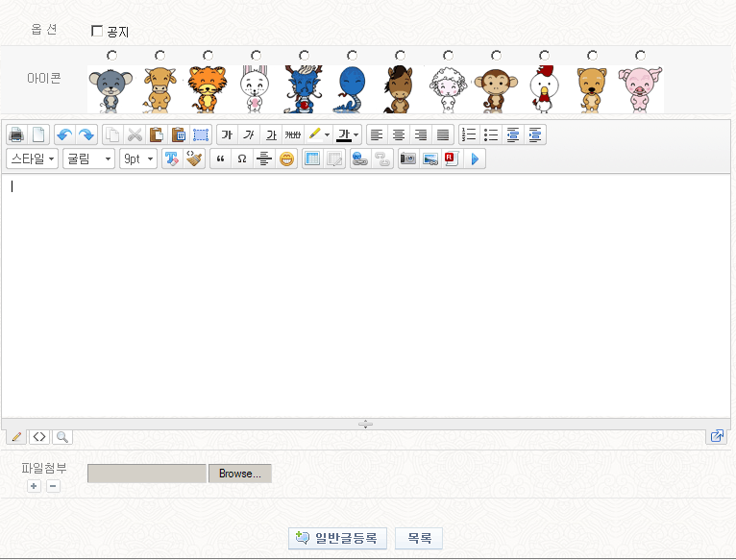Select the rooster icon radio button
Image resolution: width=736 pixels, height=560 pixels.
[x=545, y=56]
